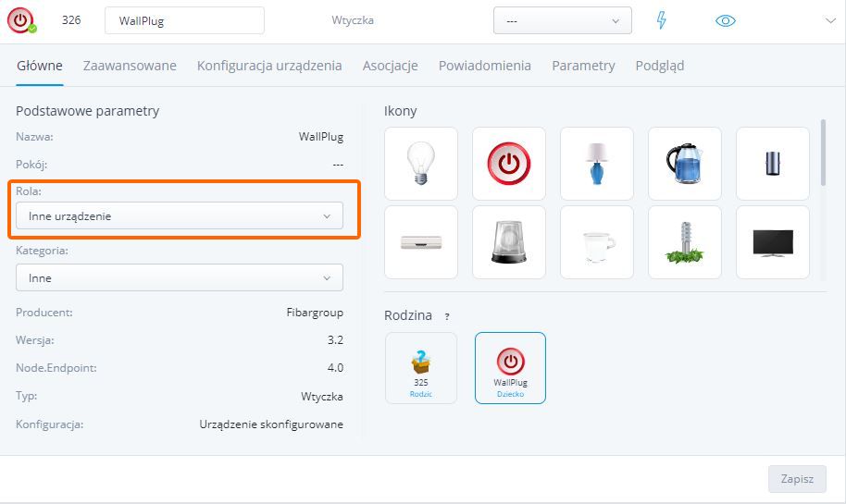This screenshot has width=846, height=504.
Task: Click the WallPlug name input field
Action: pyautogui.click(x=184, y=20)
